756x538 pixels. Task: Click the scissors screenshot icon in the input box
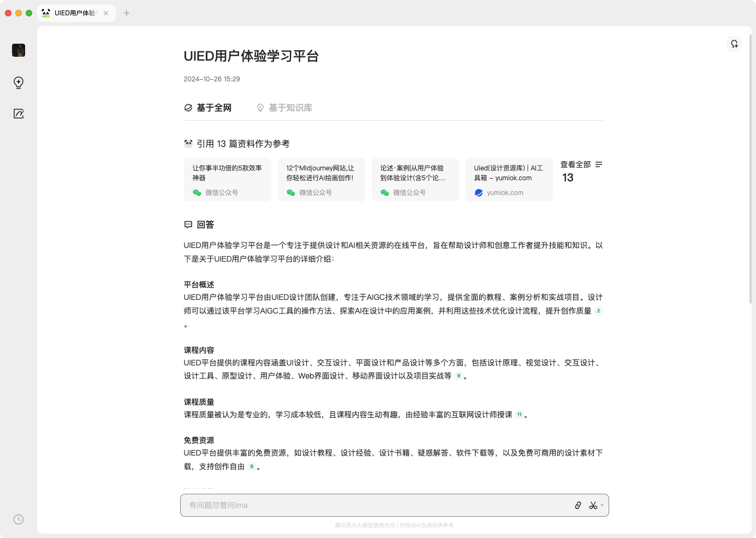pyautogui.click(x=593, y=505)
